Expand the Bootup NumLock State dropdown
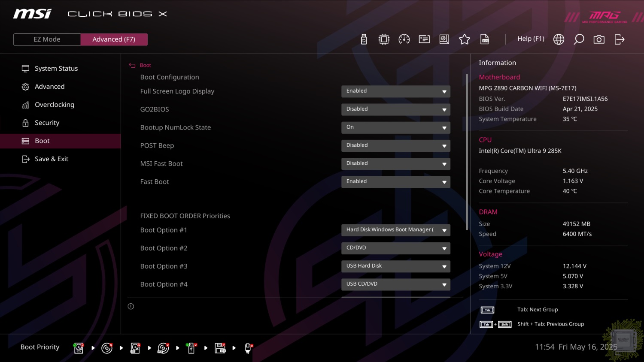 (396, 127)
